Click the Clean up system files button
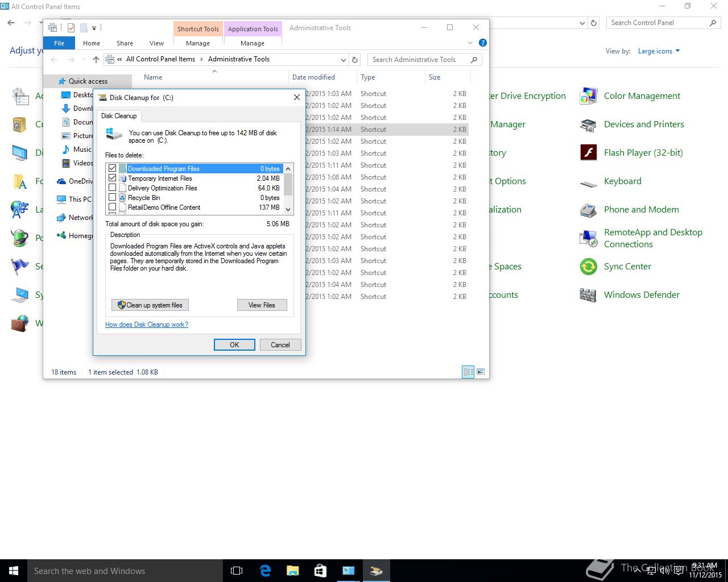The image size is (728, 582). [150, 305]
